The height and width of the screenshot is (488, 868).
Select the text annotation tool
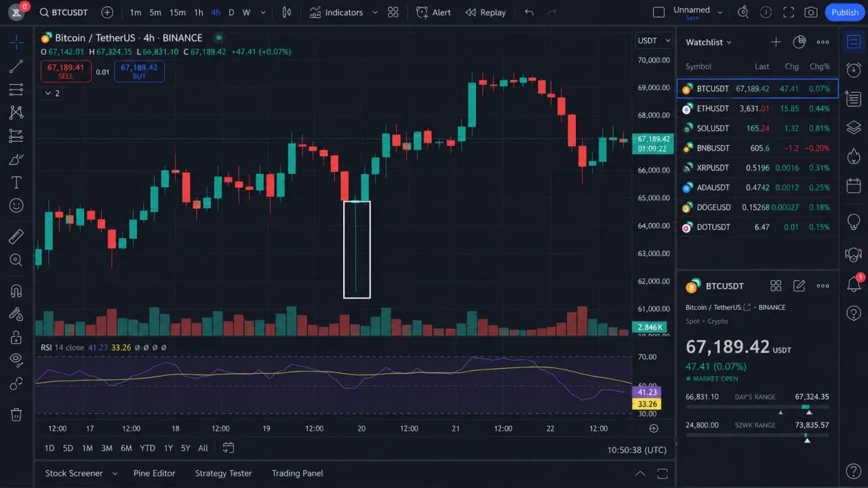click(x=16, y=182)
